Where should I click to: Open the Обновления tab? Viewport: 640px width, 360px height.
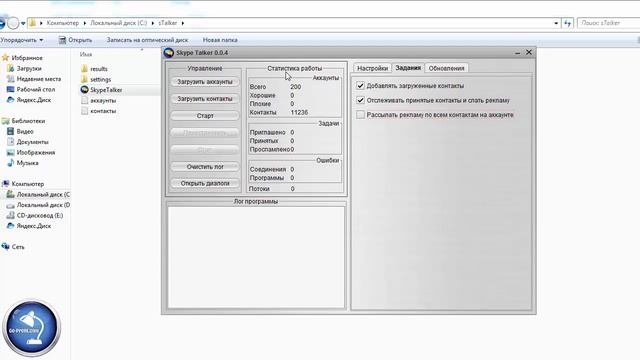pos(447,68)
